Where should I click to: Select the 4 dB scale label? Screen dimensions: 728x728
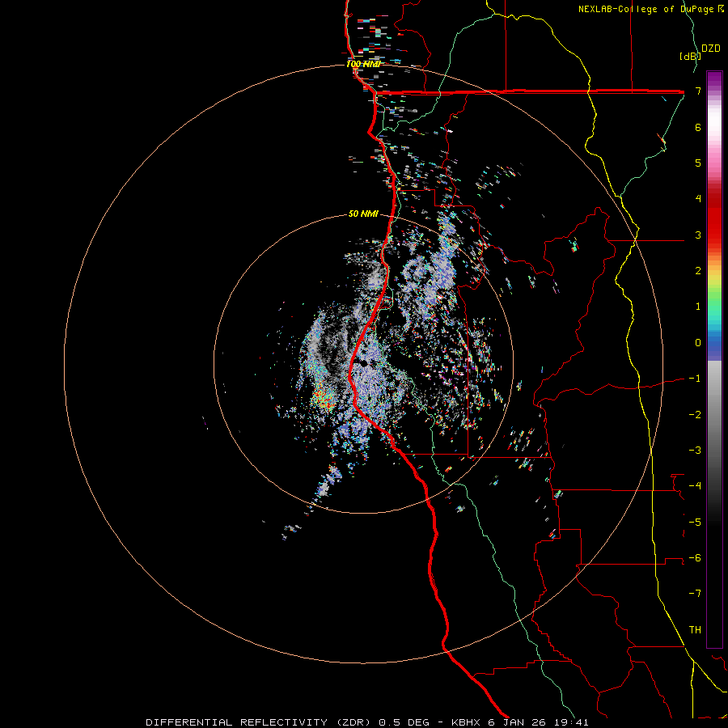pos(698,199)
